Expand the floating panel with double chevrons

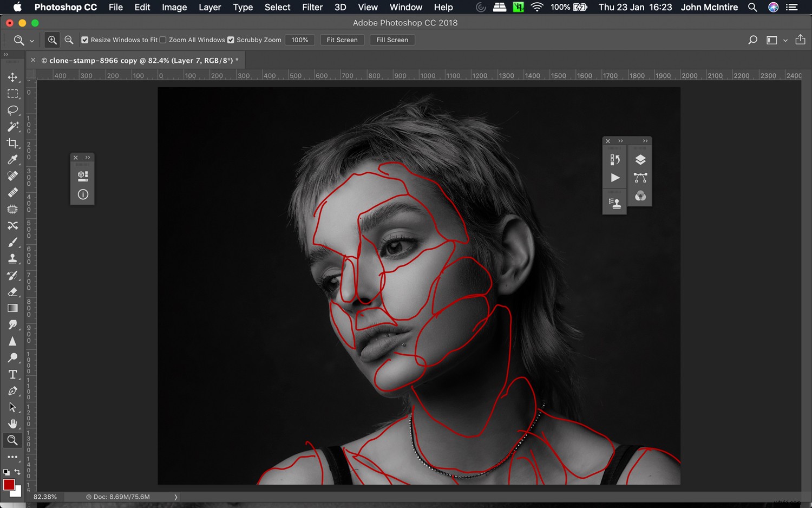point(87,157)
